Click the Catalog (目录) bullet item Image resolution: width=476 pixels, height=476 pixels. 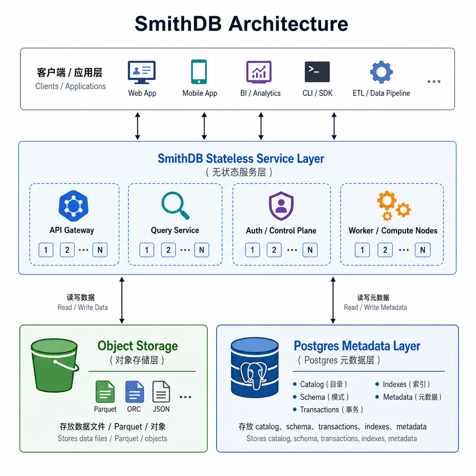click(x=320, y=384)
